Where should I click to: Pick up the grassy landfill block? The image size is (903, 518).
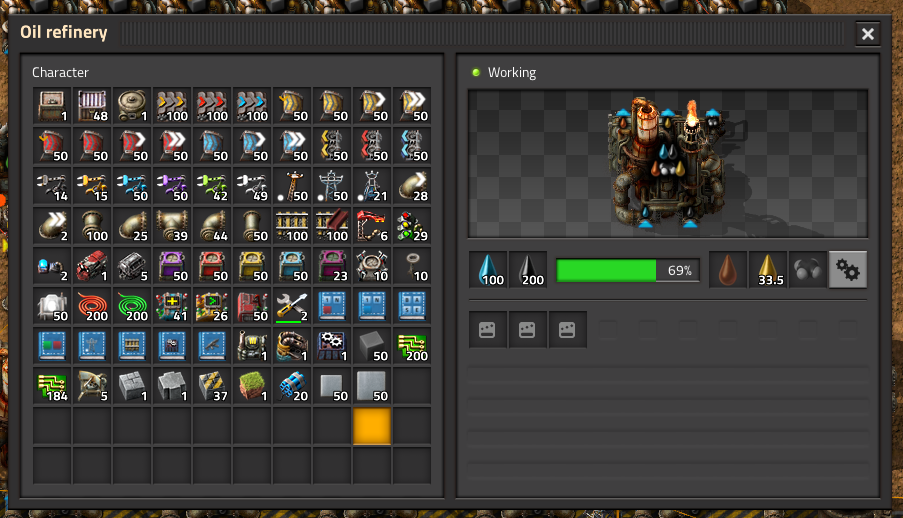tap(252, 387)
